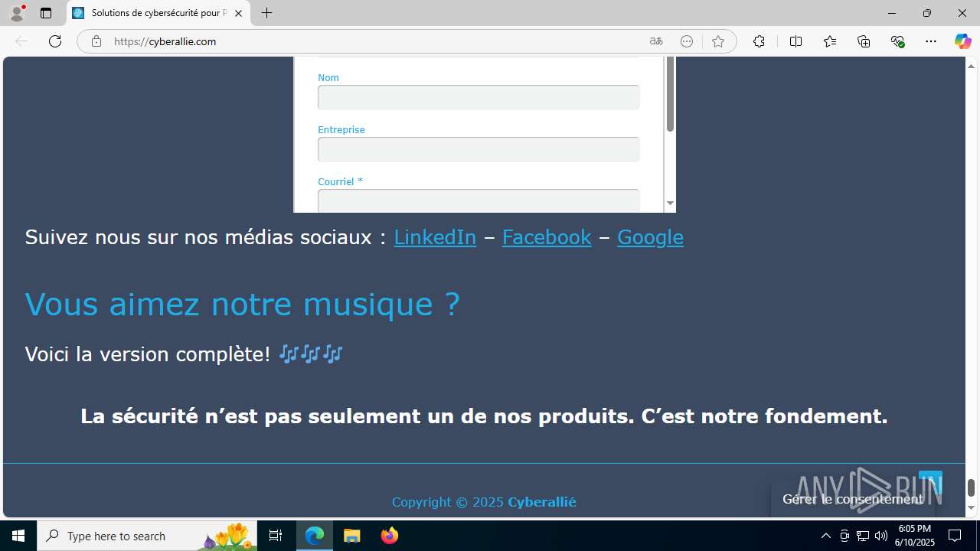Click the Entreprise input field
This screenshot has height=551, width=980.
479,149
